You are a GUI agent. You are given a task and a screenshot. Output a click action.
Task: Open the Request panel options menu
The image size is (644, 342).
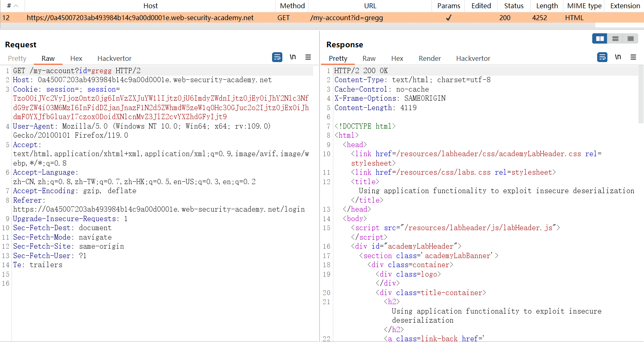(x=308, y=57)
